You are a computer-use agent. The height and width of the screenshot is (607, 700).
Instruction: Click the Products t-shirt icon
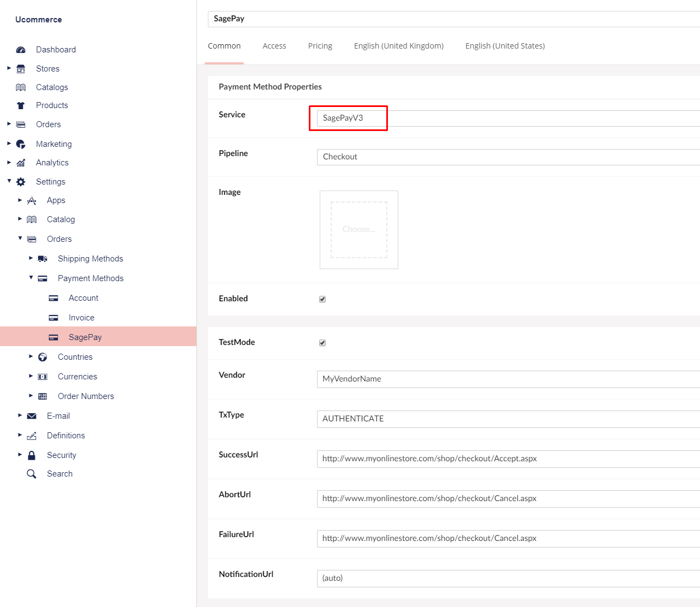click(x=21, y=105)
